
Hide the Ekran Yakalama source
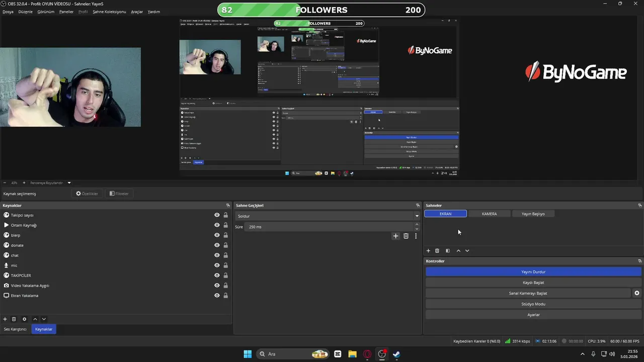217,296
